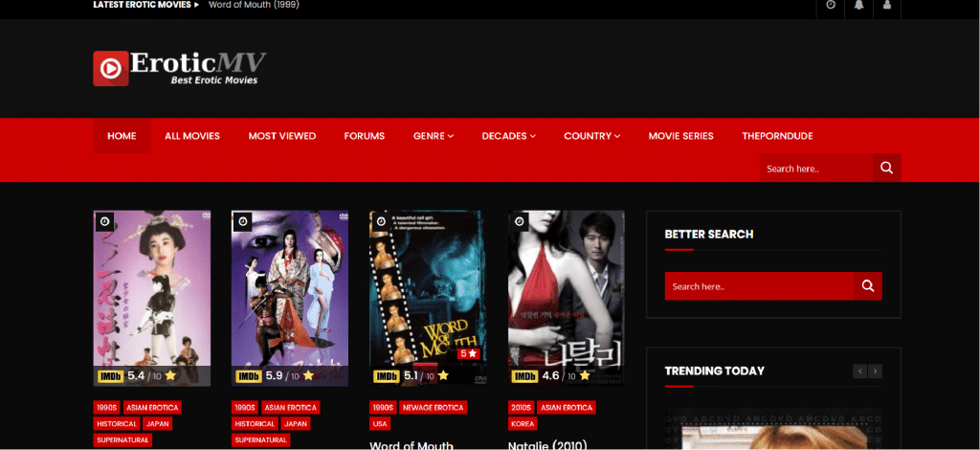Screen dimensions: 980x450
Task: Add Word of Mouth poster to watch later
Action: 381,221
